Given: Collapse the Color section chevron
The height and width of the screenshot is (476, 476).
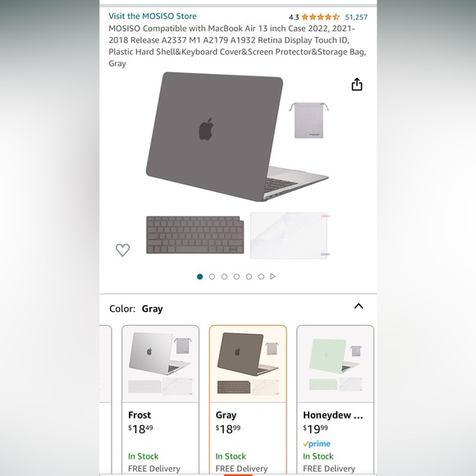Looking at the screenshot, I should click(359, 306).
